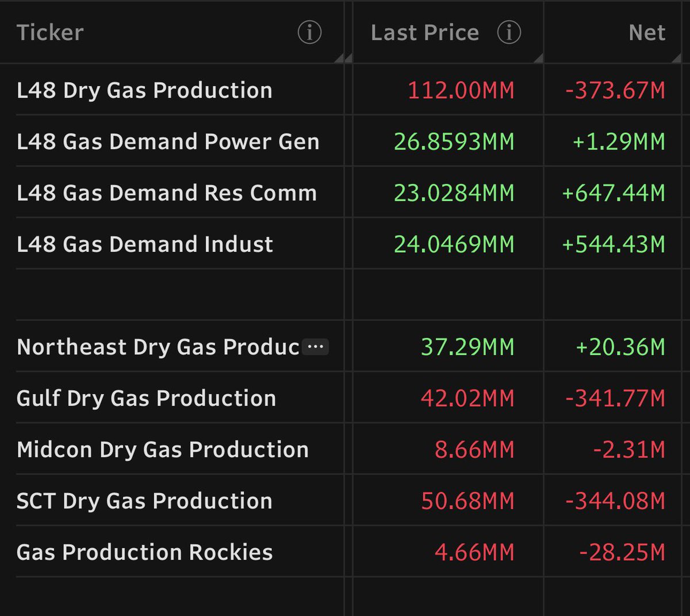The image size is (690, 616).
Task: Open the Last Price column corner triangle
Action: coord(538,57)
